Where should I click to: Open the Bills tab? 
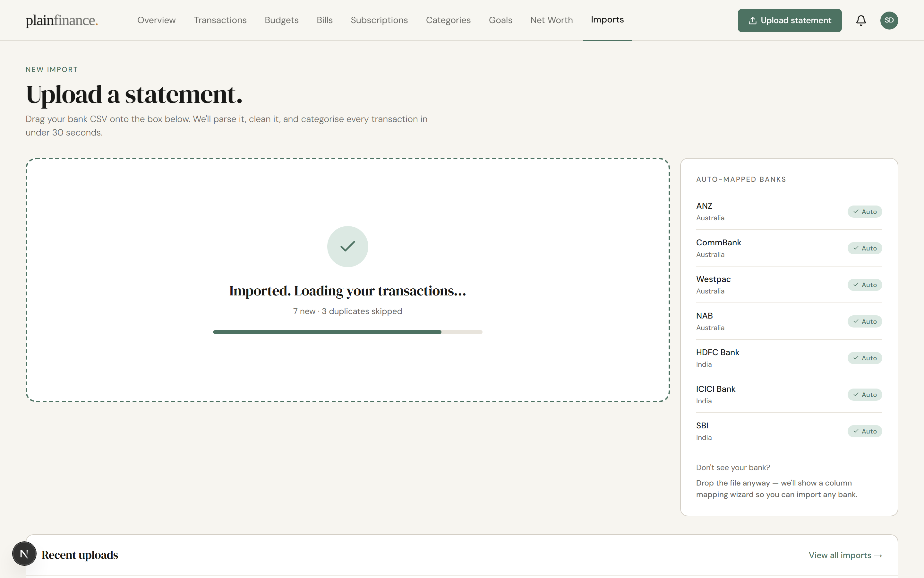pos(325,20)
